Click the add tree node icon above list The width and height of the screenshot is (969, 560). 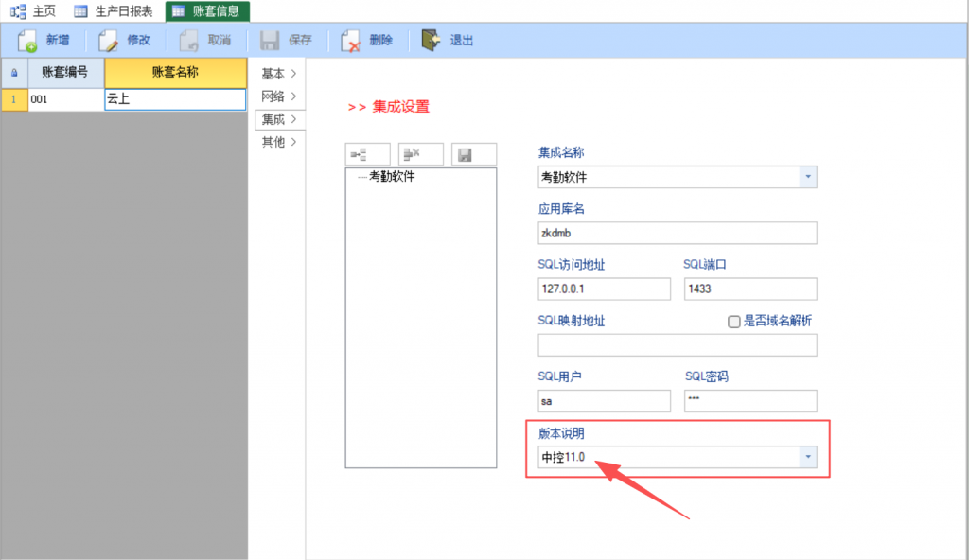pos(368,154)
